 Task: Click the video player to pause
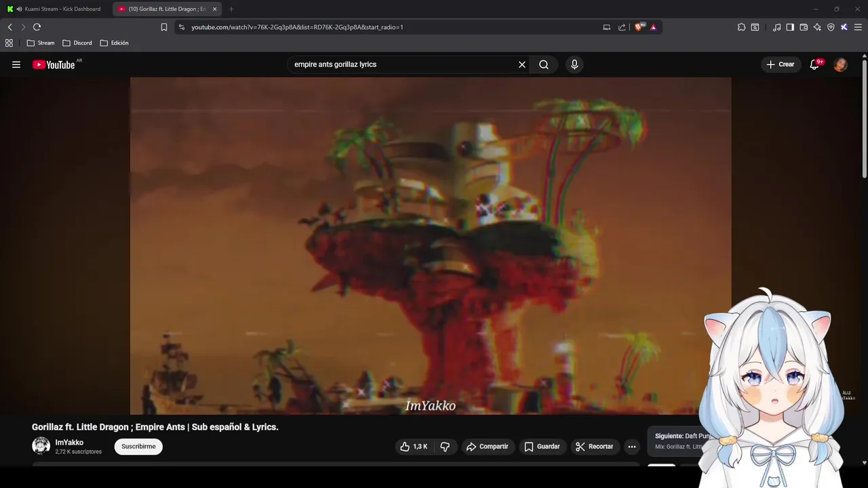click(431, 245)
